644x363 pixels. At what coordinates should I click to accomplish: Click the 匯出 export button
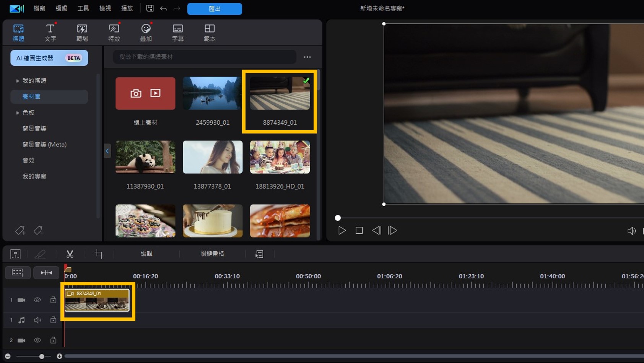point(214,9)
